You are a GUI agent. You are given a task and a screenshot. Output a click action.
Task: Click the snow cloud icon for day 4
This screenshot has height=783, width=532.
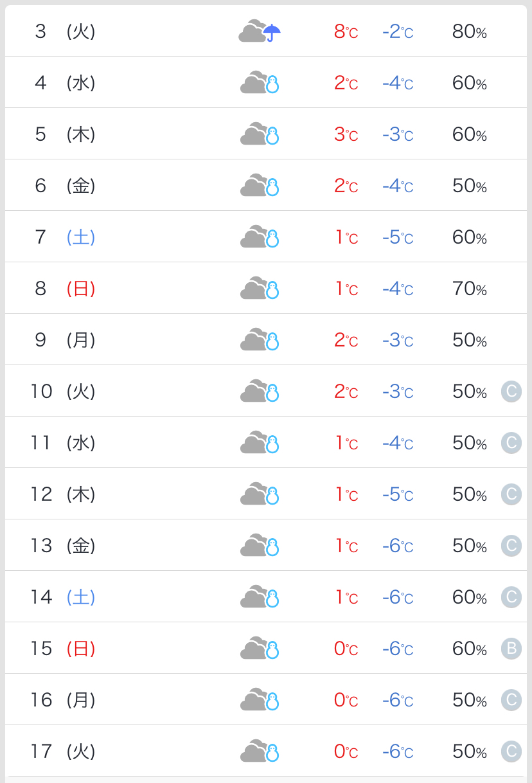pos(260,83)
